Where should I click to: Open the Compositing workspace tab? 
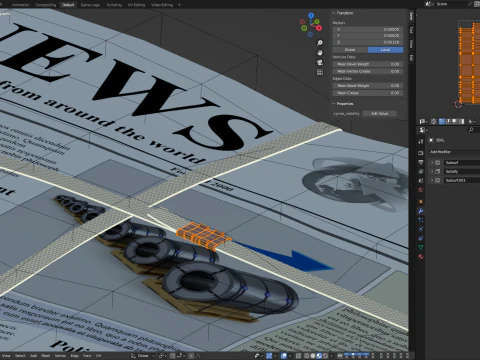click(46, 5)
